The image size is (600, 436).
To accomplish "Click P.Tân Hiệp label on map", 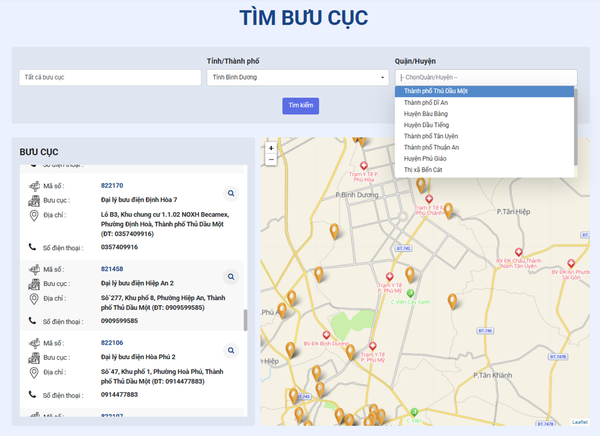I will pos(513,212).
